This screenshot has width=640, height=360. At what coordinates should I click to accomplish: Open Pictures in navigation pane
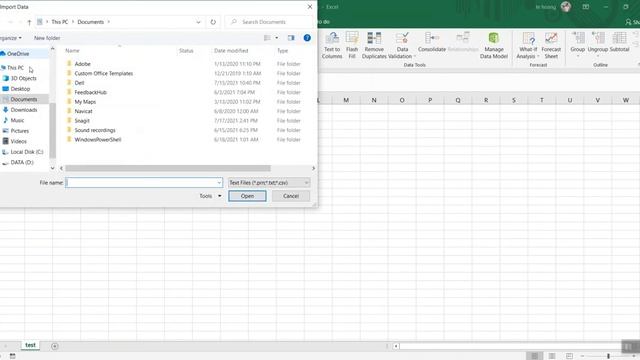(x=20, y=131)
